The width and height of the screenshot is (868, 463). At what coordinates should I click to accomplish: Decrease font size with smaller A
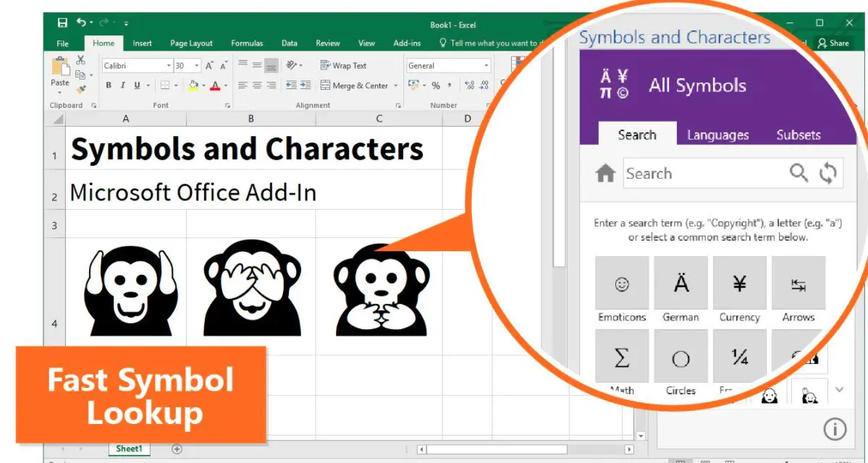(224, 66)
